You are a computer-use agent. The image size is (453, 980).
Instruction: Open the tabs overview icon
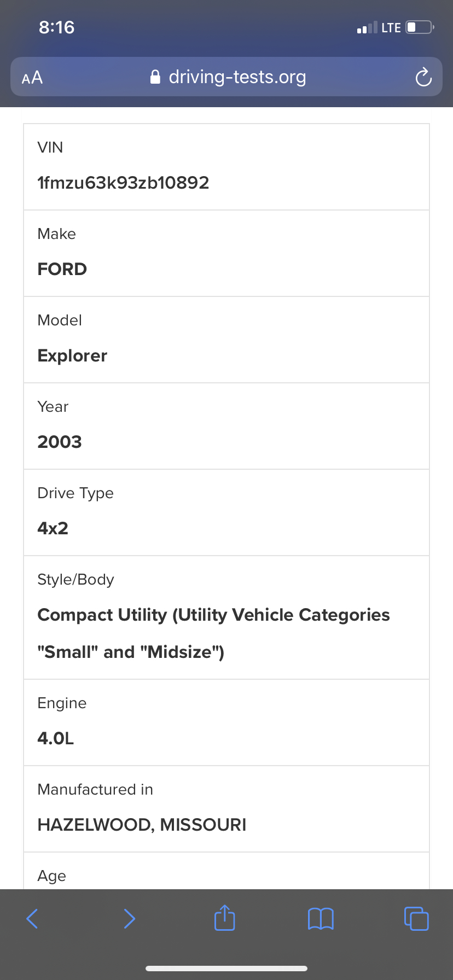(x=416, y=918)
